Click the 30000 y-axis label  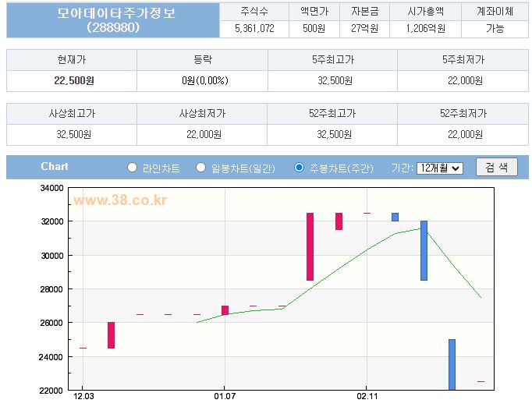tap(52, 256)
